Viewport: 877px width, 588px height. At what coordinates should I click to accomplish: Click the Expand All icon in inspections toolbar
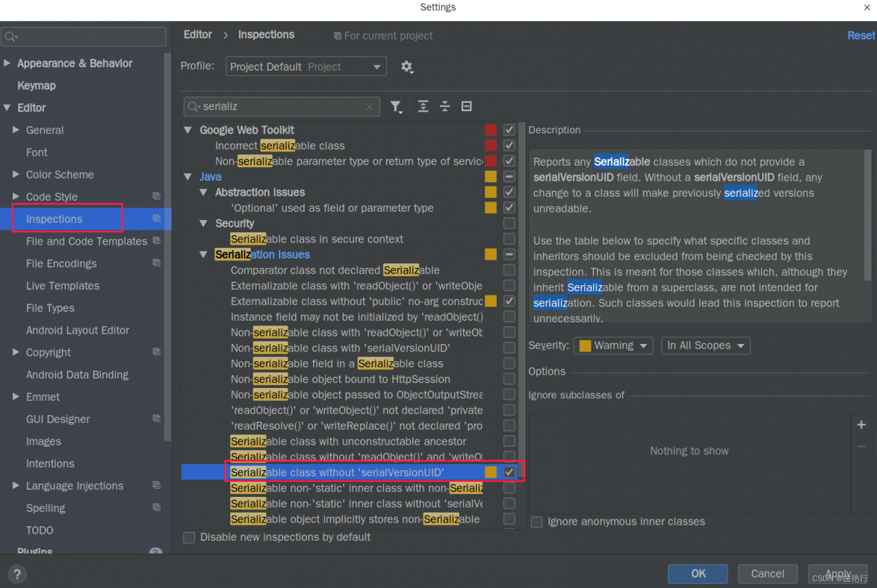click(423, 106)
